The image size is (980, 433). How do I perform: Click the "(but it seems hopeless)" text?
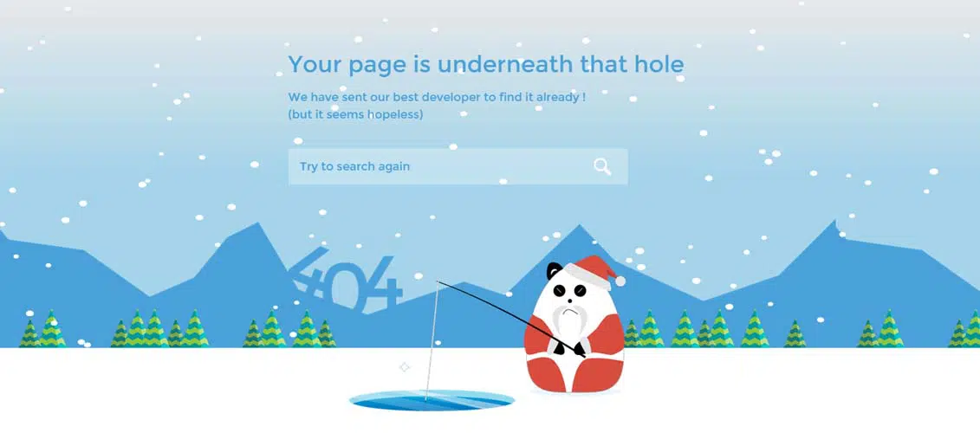tap(355, 115)
